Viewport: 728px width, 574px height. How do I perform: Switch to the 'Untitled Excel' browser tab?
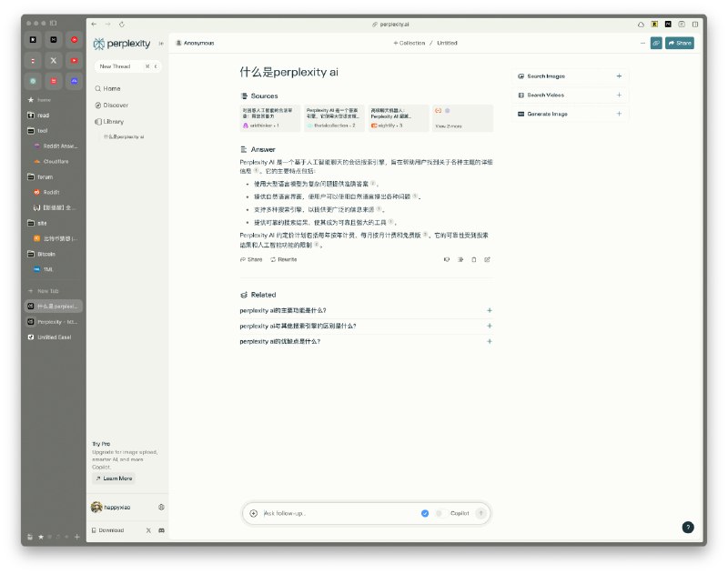[54, 337]
